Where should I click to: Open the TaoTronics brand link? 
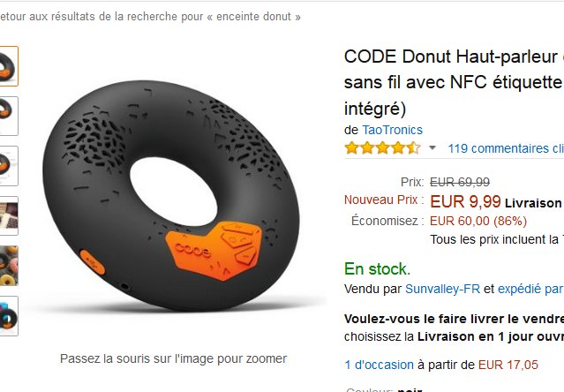click(392, 130)
